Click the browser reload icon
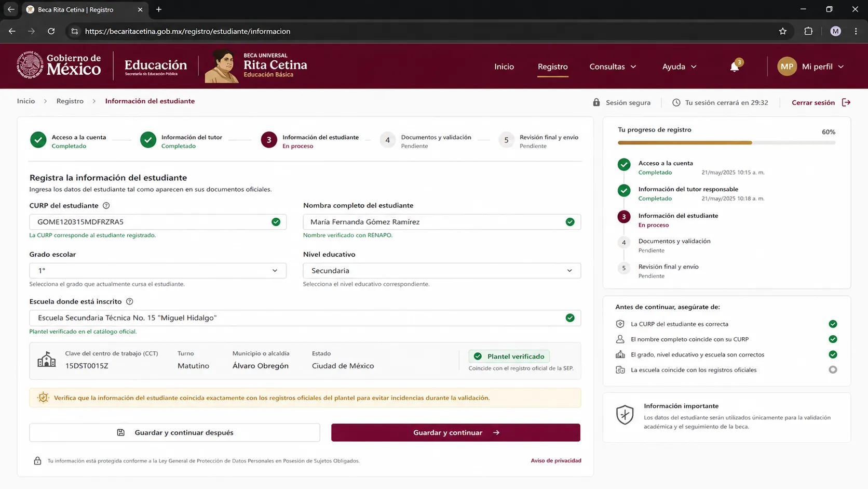Viewport: 868px width, 489px height. point(51,31)
